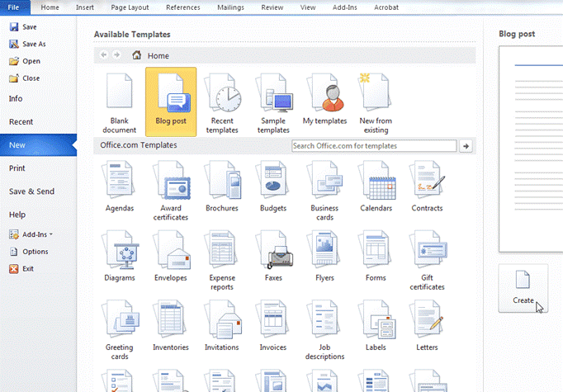The width and height of the screenshot is (563, 392).
Task: Open the Help section
Action: pyautogui.click(x=17, y=215)
